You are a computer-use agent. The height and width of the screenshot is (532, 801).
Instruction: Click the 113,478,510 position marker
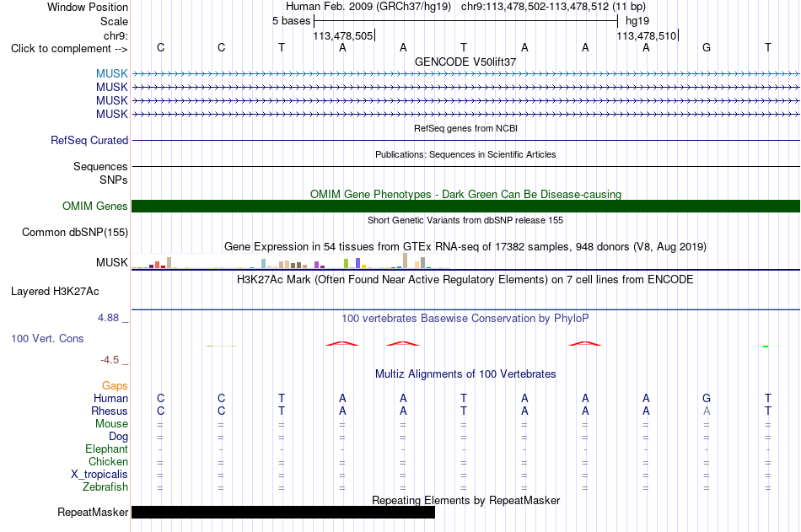647,35
